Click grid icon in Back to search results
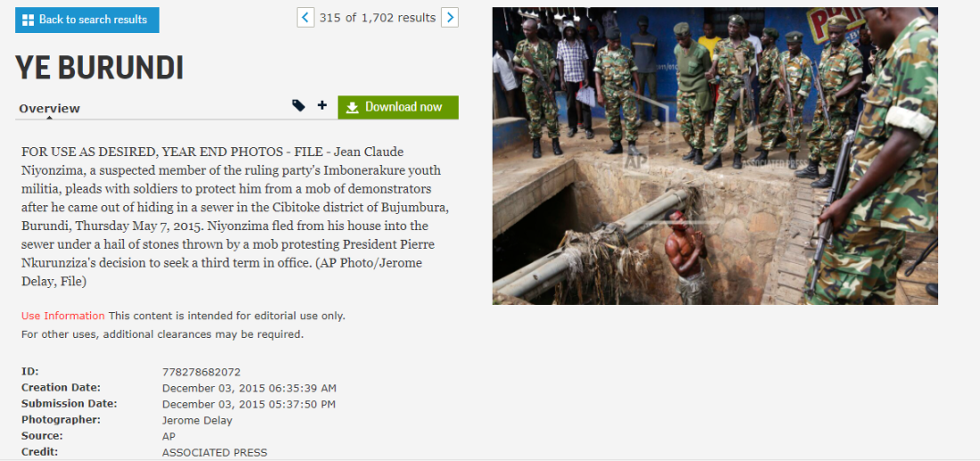Viewport: 980px width, 461px height. coord(28,20)
